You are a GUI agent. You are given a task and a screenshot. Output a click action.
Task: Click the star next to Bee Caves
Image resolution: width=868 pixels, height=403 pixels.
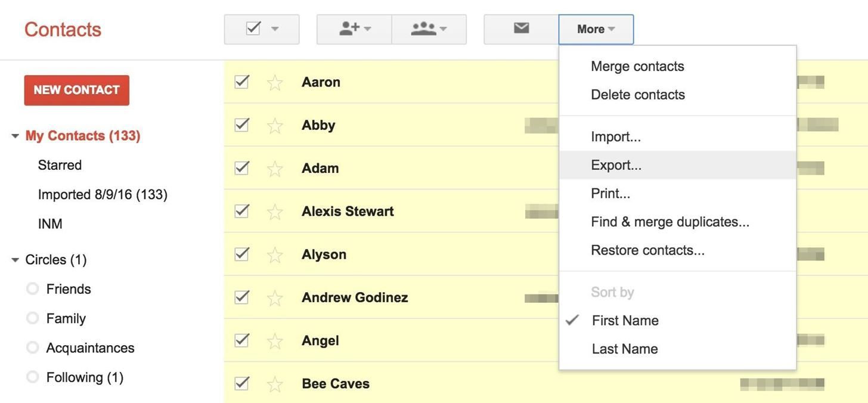[275, 384]
